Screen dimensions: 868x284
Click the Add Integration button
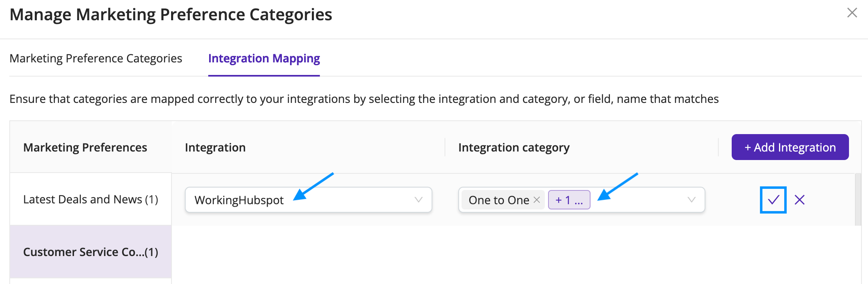790,147
